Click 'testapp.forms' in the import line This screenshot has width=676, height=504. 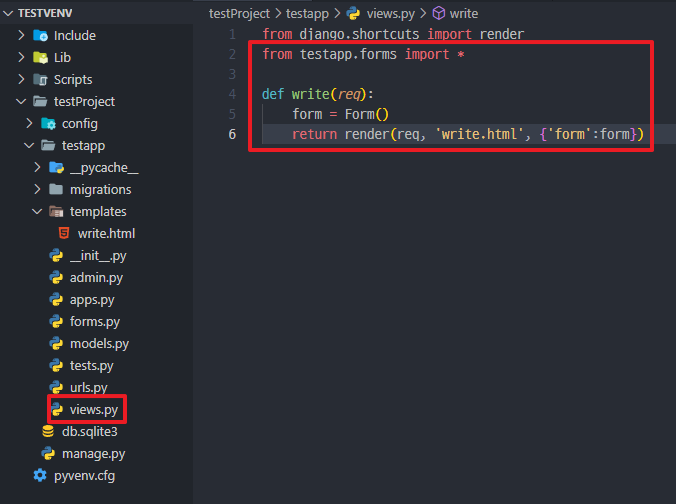coord(348,54)
